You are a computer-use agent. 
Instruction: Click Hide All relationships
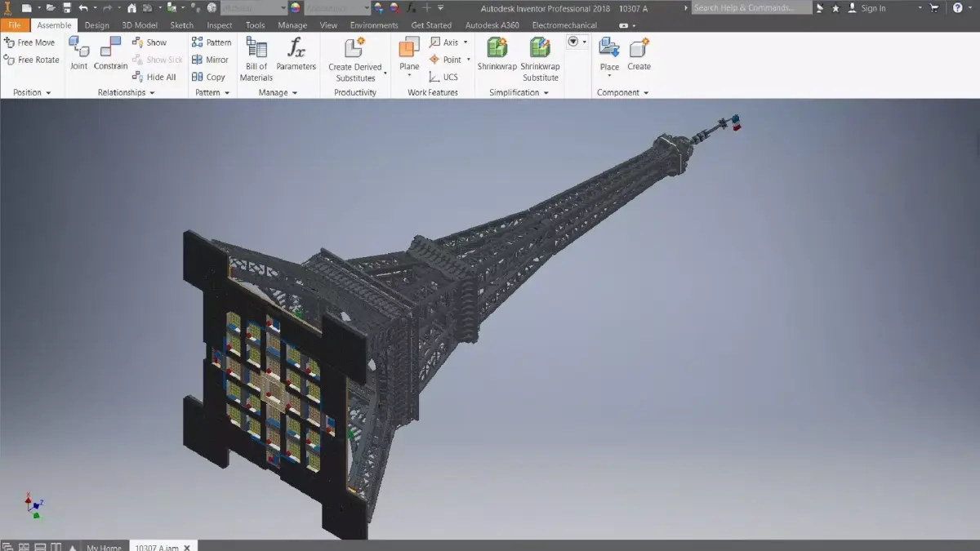coord(154,78)
